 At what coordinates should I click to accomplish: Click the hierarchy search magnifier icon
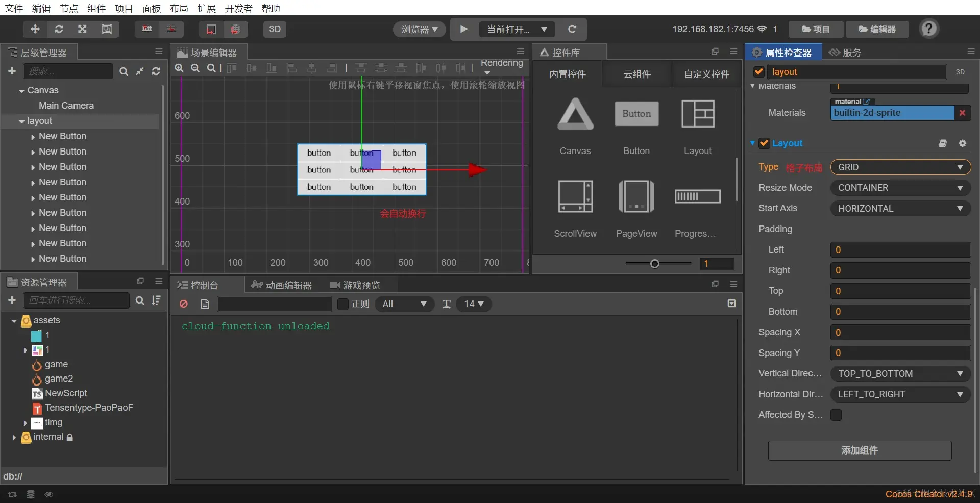click(x=124, y=71)
